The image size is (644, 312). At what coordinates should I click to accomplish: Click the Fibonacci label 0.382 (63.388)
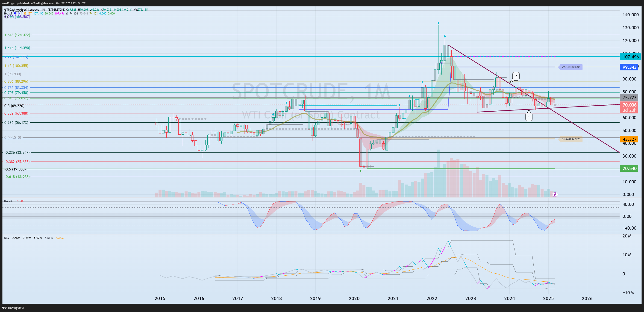tap(16, 113)
